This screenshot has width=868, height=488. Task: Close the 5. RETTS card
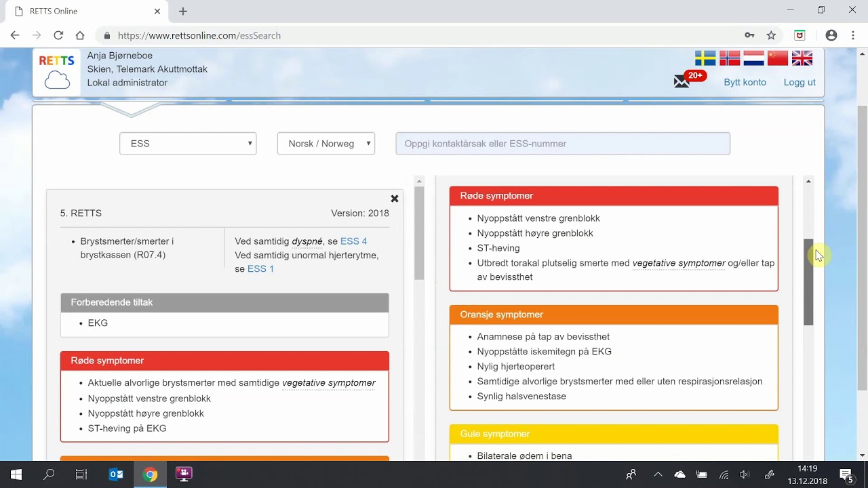pyautogui.click(x=395, y=199)
